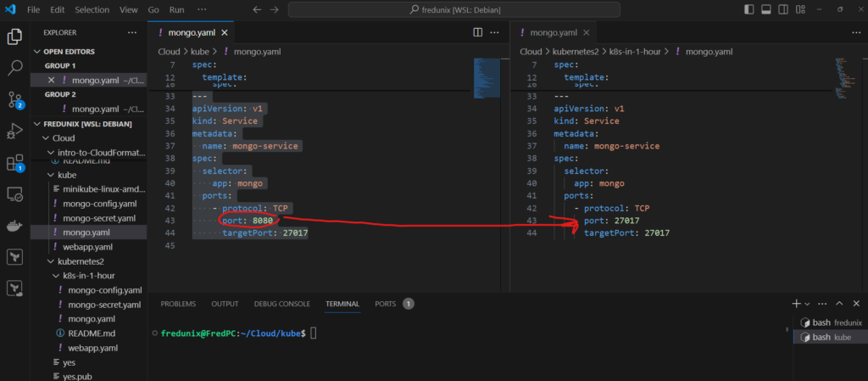Image resolution: width=868 pixels, height=381 pixels.
Task: Open the Explorer view in the activity bar
Action: (x=14, y=37)
